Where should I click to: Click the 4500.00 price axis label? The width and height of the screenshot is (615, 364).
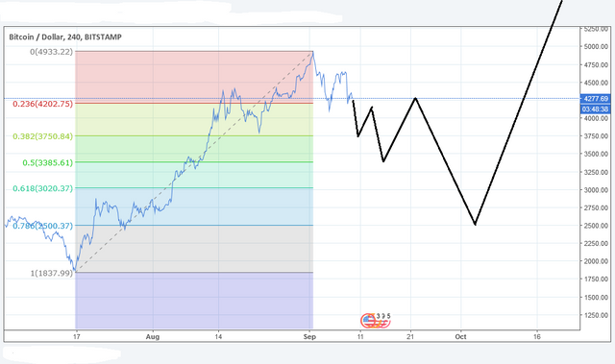(x=596, y=83)
